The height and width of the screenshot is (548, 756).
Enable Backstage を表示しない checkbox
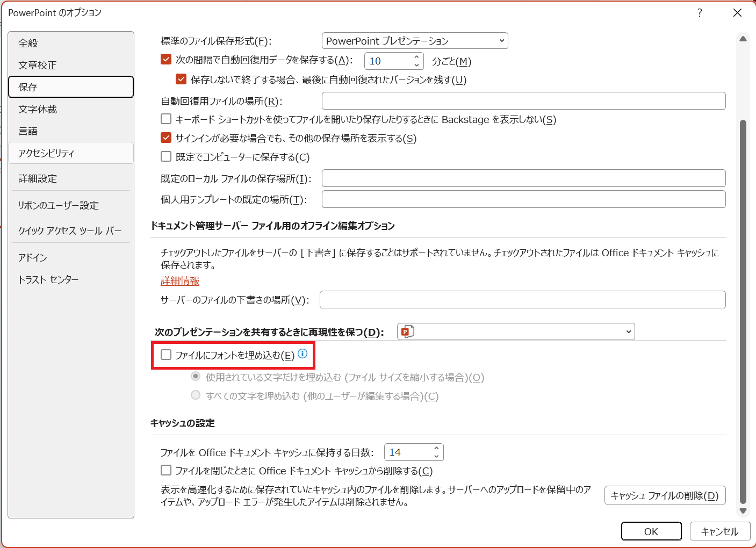coord(166,119)
